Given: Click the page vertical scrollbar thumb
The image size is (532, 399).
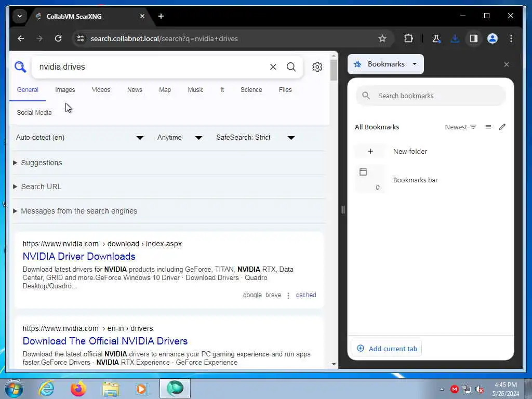Looking at the screenshot, I should coord(334,70).
